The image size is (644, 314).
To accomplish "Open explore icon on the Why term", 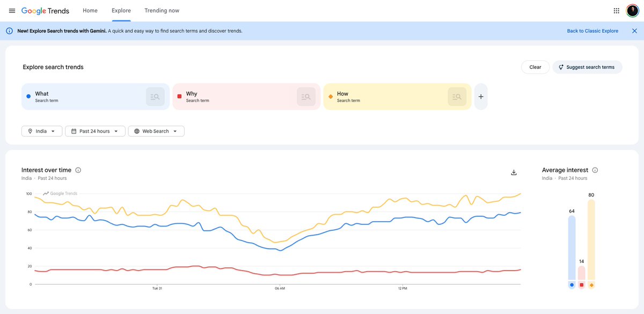I will 306,97.
